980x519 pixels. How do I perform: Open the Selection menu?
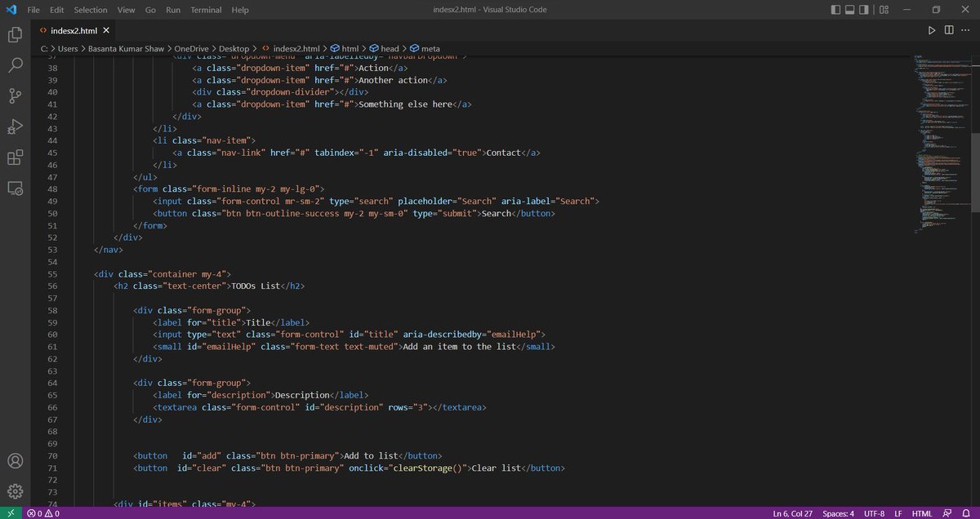pos(91,10)
